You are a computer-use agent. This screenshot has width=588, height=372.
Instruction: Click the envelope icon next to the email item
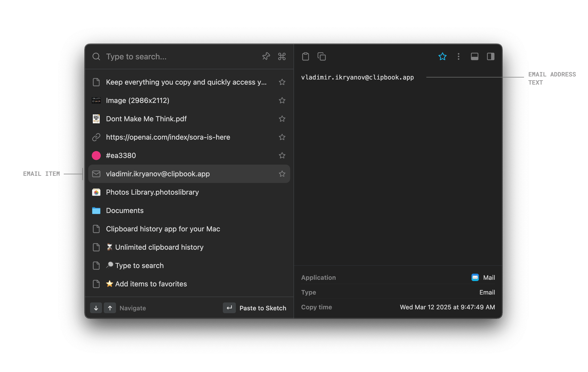96,174
